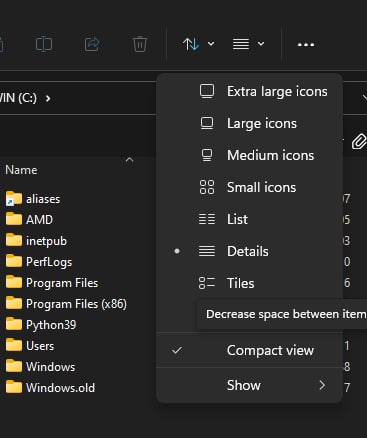This screenshot has width=367, height=438.
Task: Click the List layout icon
Action: tap(207, 219)
